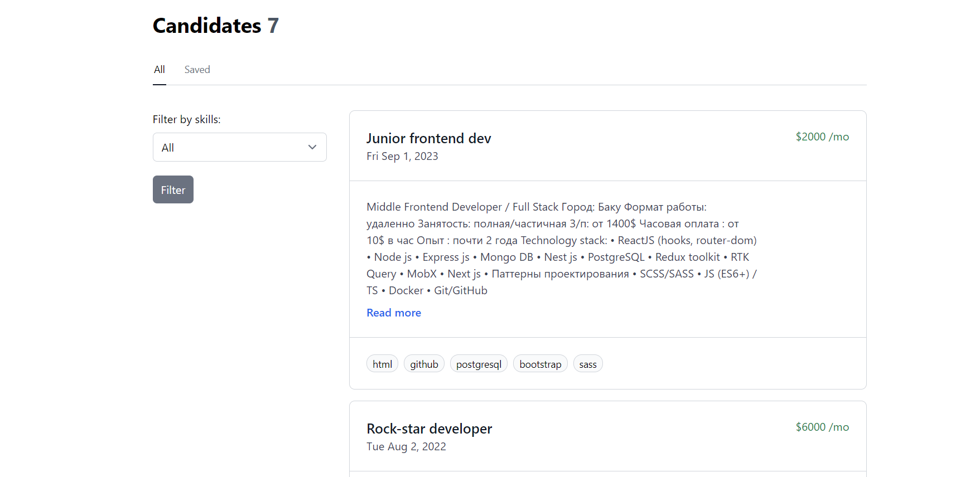Image resolution: width=980 pixels, height=477 pixels.
Task: Open the Filter by skills dropdown
Action: click(240, 147)
